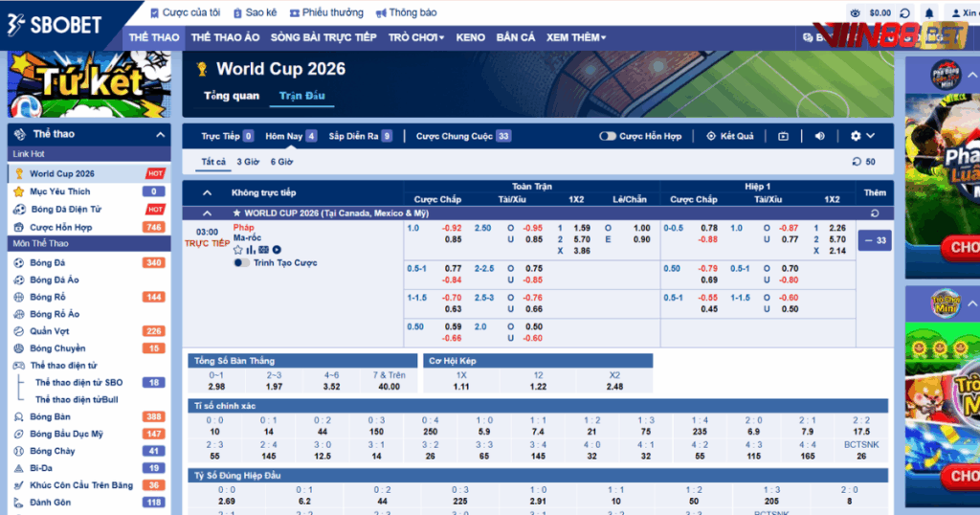Viewport: 980px width, 515px height.
Task: Select Bóng Chuyền sport
Action: click(x=89, y=348)
